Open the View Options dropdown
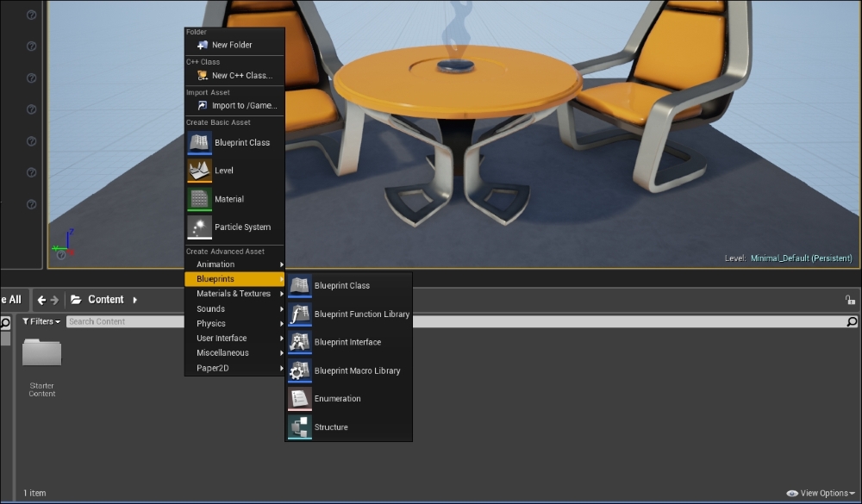The image size is (862, 504). tap(819, 494)
